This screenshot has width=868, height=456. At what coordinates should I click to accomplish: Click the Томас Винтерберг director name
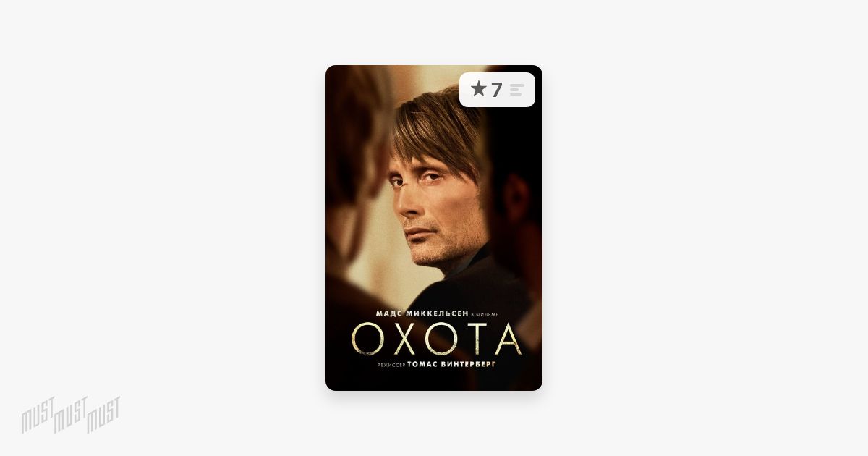[452, 366]
